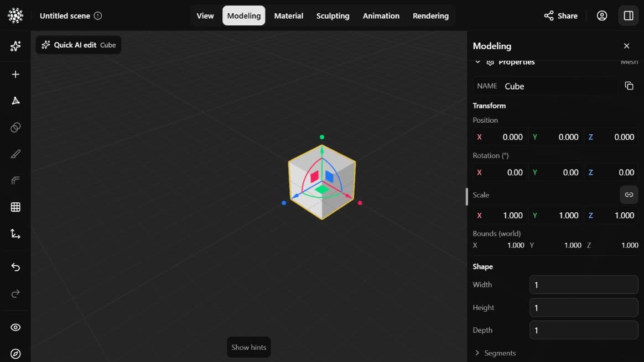Click the scene info icon beside Untitled scene
Screen dimensions: 644x362
98,15
